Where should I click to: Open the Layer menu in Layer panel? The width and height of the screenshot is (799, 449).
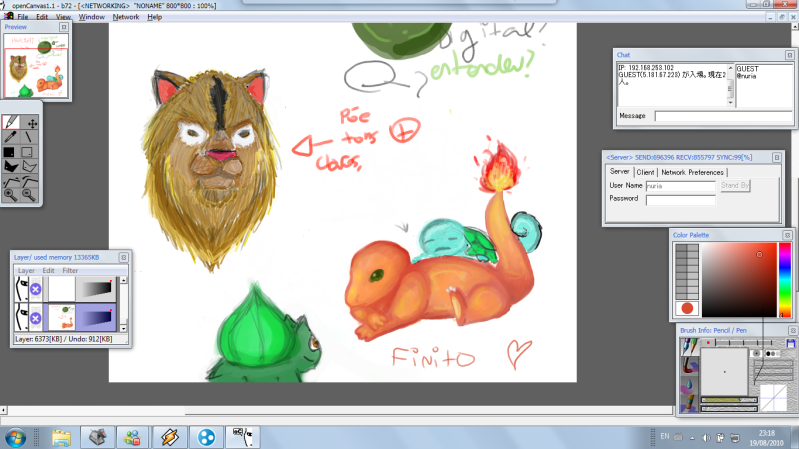pos(26,271)
